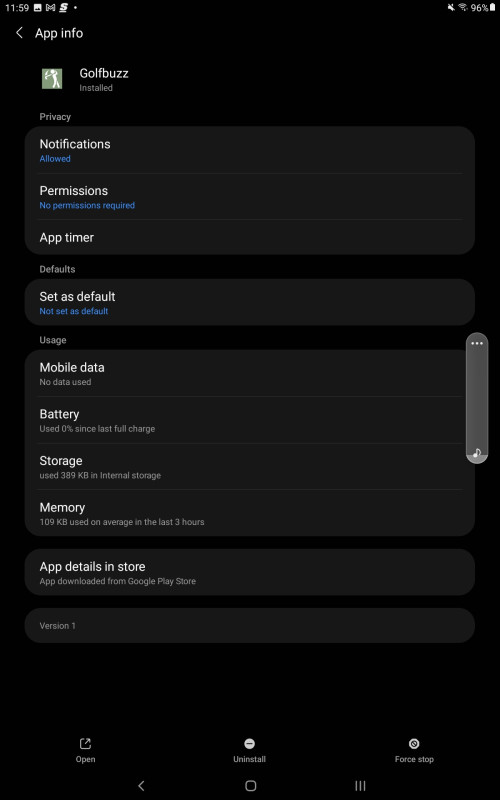Open Set as default settings
This screenshot has width=500, height=800.
[x=250, y=302]
